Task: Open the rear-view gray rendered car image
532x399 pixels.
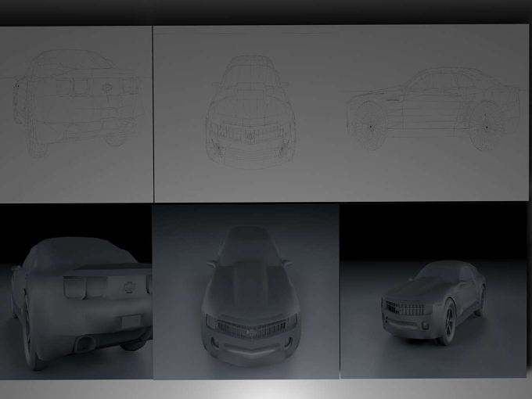Action: 76,291
